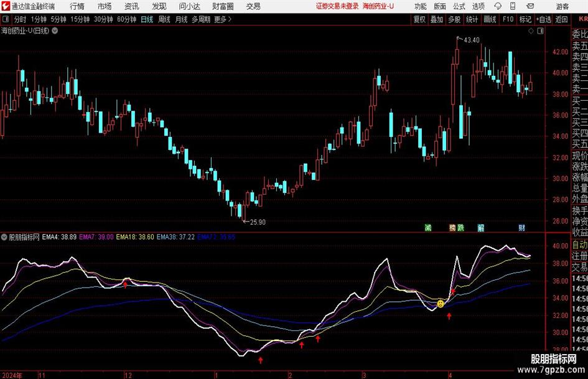Open the 版面 menu

point(440,6)
